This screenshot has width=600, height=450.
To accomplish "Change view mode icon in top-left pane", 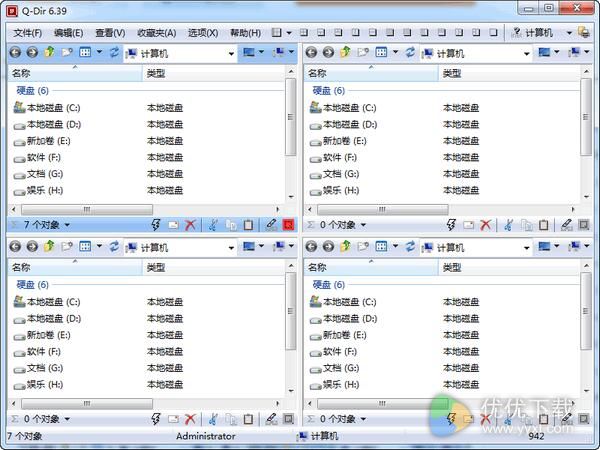I will [85, 52].
